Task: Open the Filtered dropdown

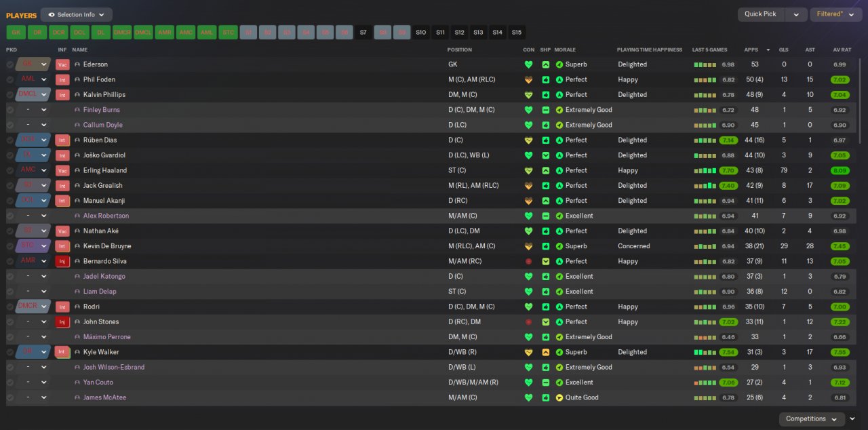Action: tap(836, 14)
